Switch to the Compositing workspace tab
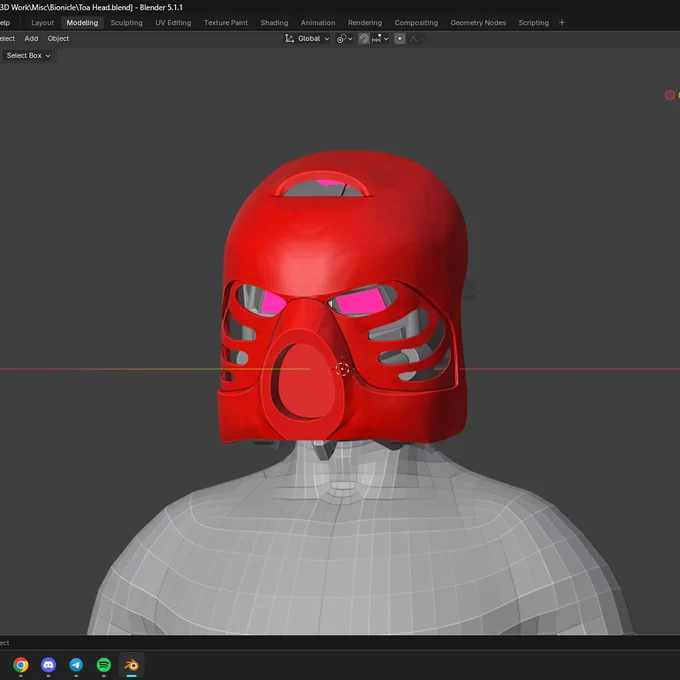Viewport: 680px width, 680px height. click(416, 23)
